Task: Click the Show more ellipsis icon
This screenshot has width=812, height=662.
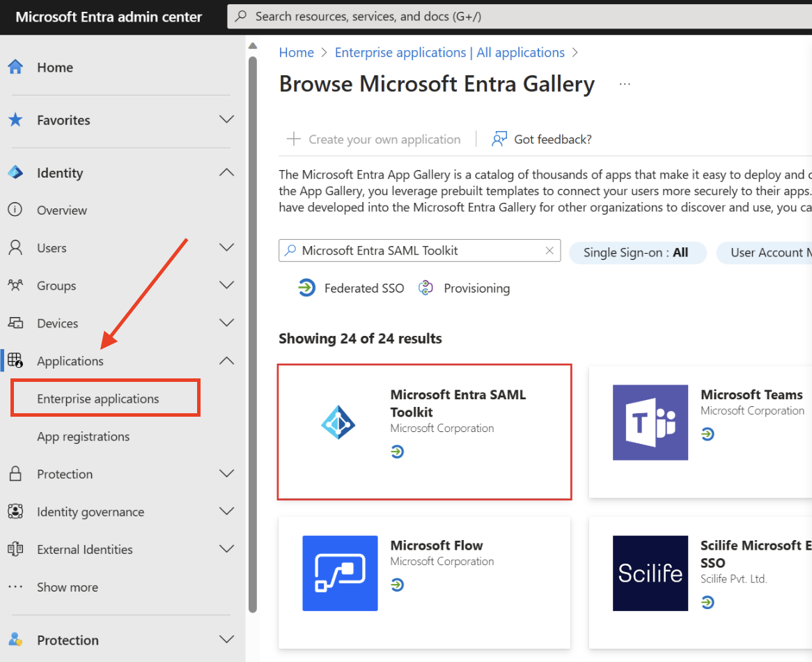Action: coord(15,587)
